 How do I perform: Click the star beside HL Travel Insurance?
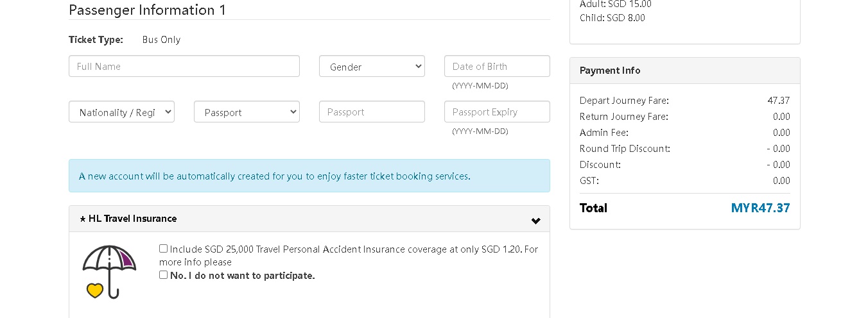83,219
